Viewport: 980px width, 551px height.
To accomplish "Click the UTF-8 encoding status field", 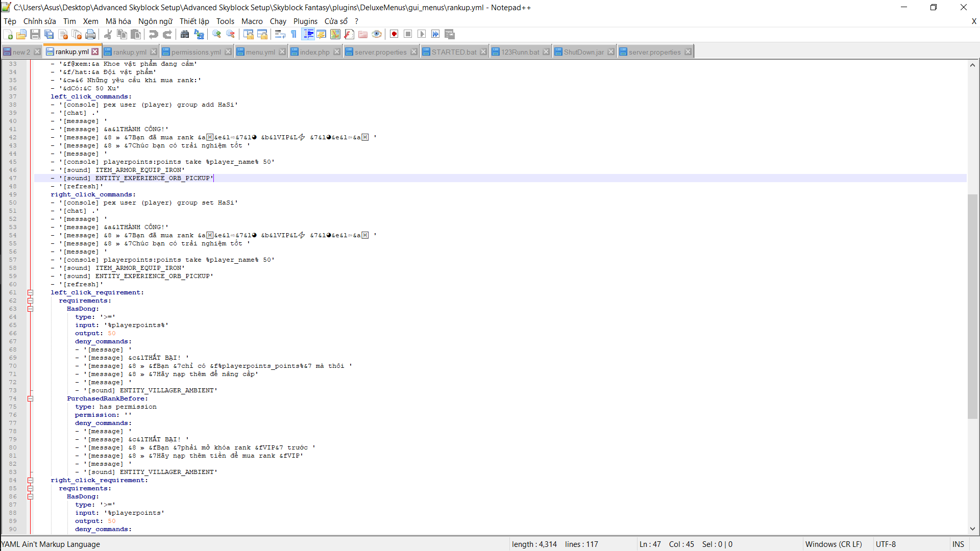I will (886, 544).
